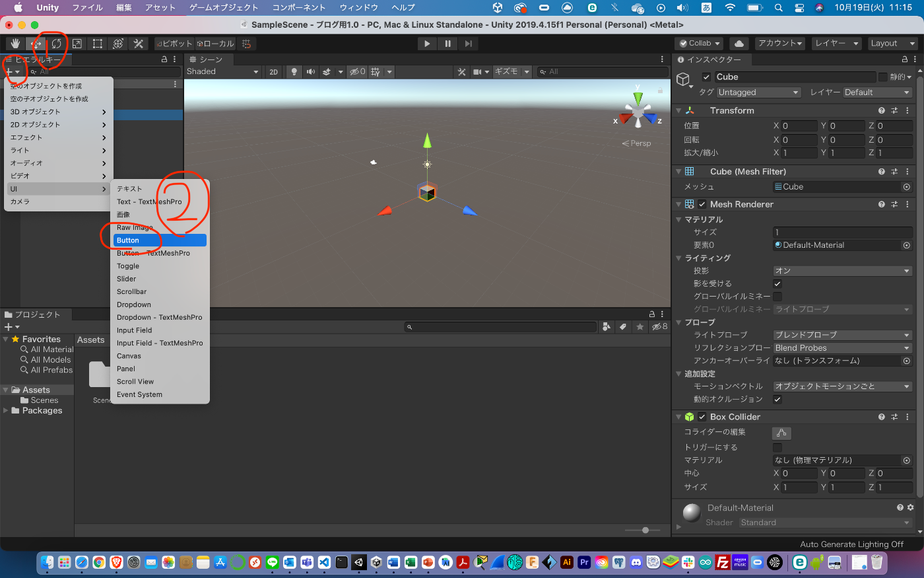Select the Scale tool
Viewport: 924px width, 578px height.
(77, 44)
